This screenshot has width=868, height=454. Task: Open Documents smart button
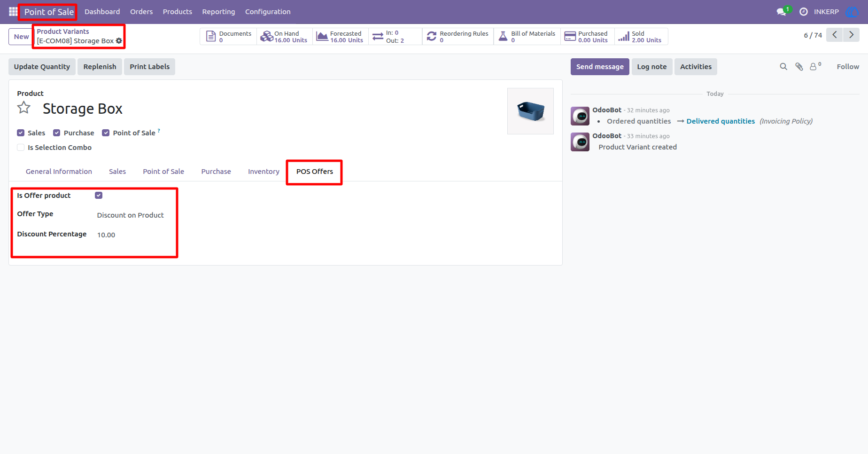tap(229, 37)
